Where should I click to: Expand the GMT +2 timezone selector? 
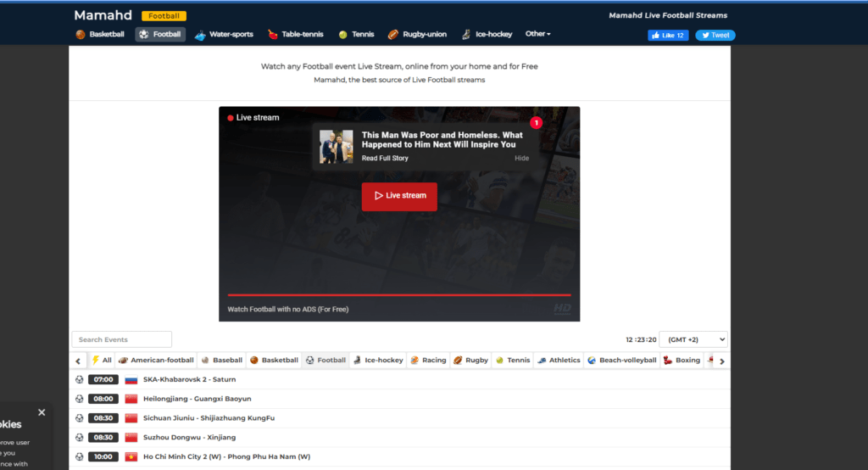tap(693, 339)
